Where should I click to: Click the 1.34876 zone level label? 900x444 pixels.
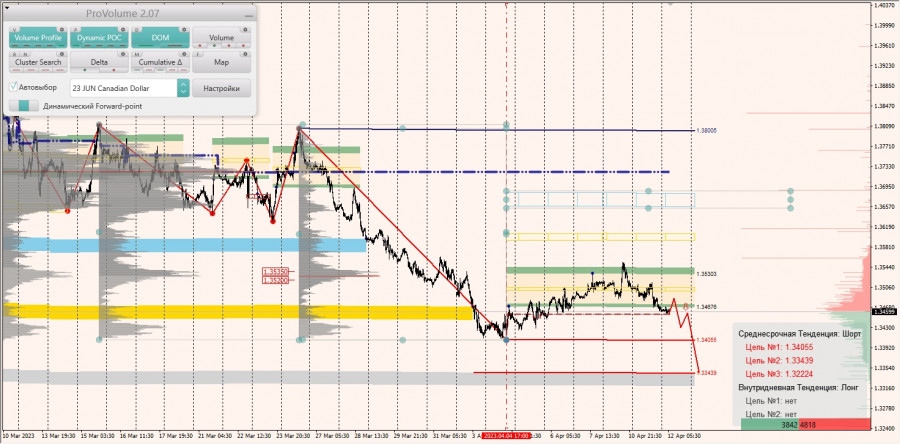click(706, 307)
